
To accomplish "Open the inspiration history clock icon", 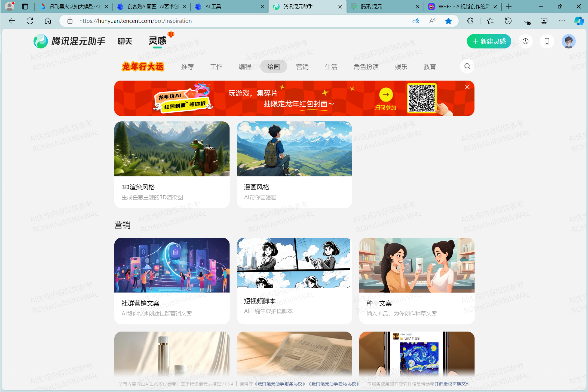I will (x=525, y=41).
